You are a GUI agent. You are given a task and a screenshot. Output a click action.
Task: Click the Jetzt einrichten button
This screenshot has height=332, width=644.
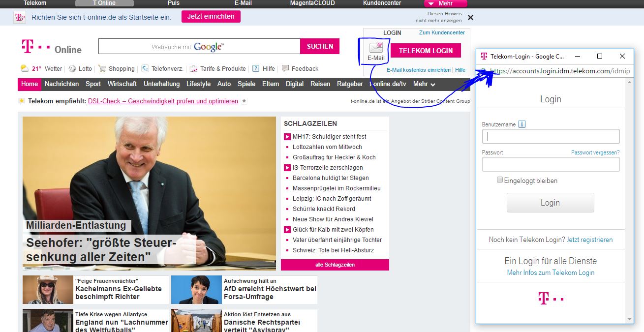(211, 16)
